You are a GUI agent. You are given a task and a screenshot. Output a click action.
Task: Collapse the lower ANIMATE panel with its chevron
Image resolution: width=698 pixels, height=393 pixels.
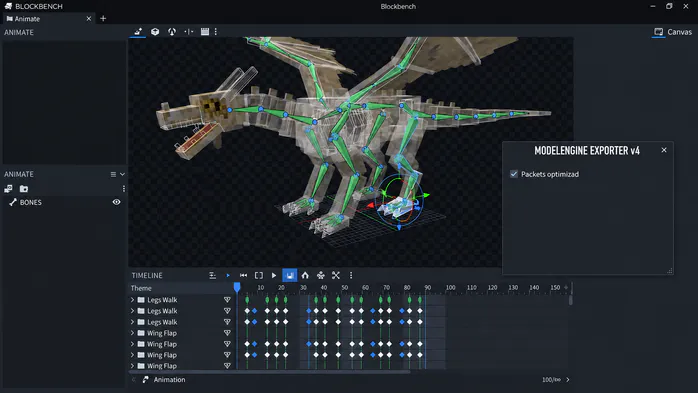tap(122, 174)
